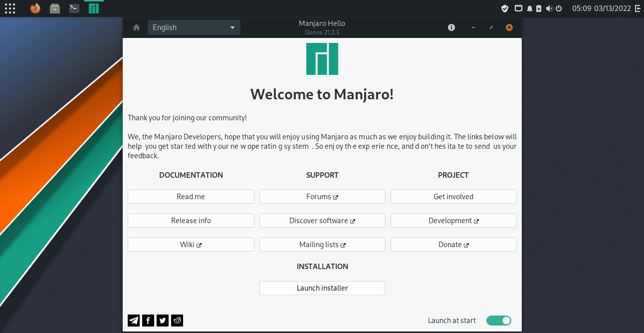Click the logout icon at panel end

click(638, 8)
